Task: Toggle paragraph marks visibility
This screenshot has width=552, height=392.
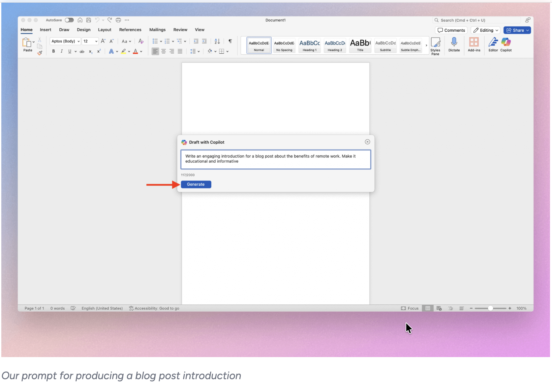Action: click(230, 41)
